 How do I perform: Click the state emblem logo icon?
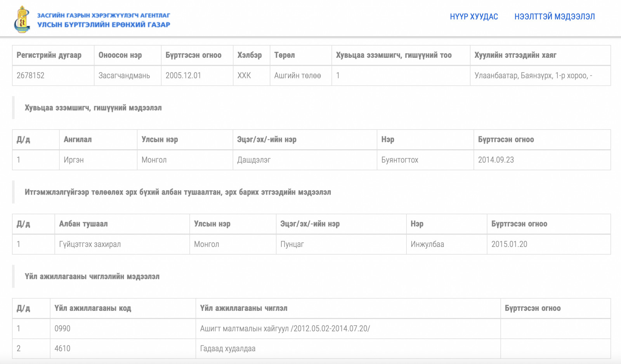tap(23, 19)
